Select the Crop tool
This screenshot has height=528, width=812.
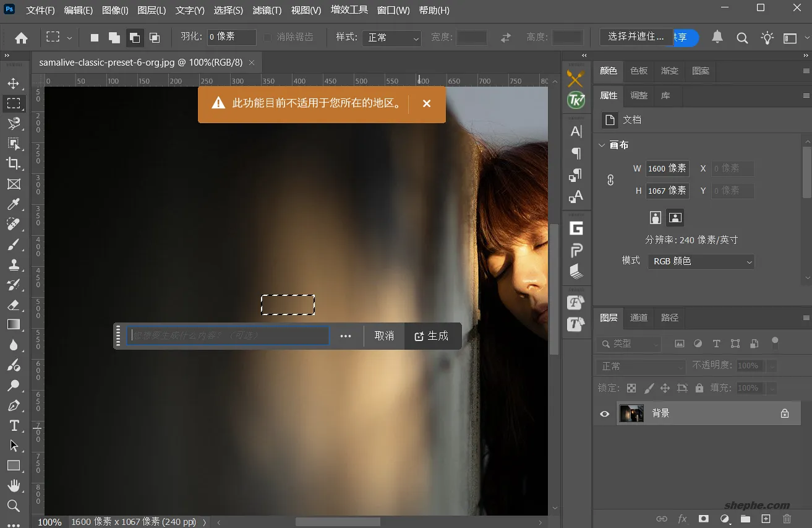click(x=14, y=163)
